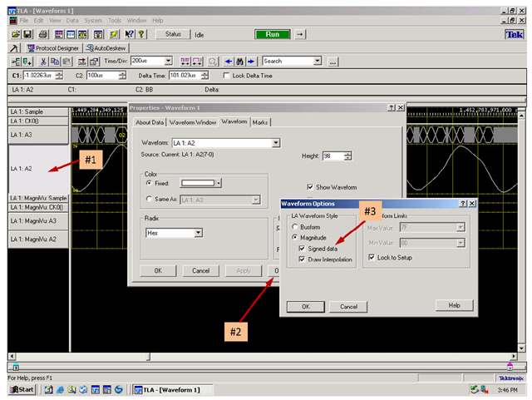Toggle the Signed data checkbox
This screenshot has width=532, height=400.
tap(300, 248)
